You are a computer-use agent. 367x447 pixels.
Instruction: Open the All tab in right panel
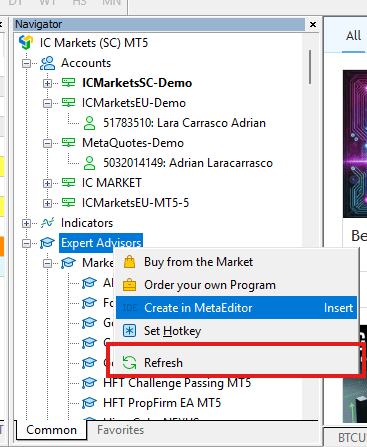pos(353,36)
